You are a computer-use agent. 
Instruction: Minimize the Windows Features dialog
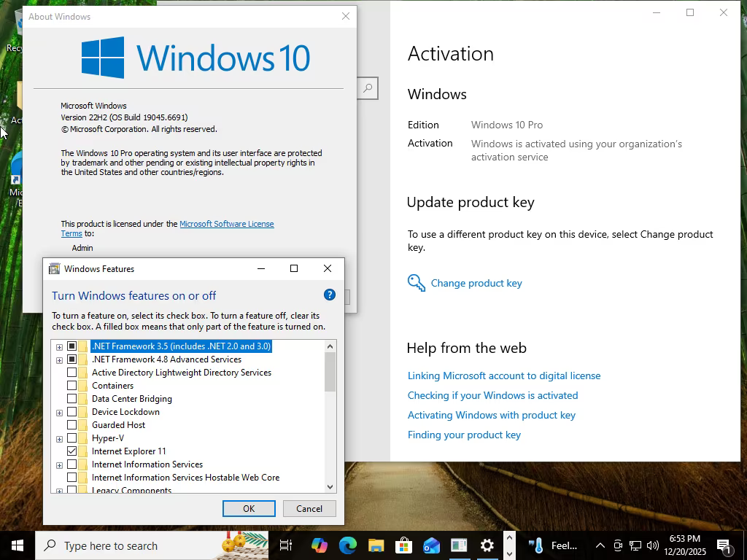(x=261, y=268)
